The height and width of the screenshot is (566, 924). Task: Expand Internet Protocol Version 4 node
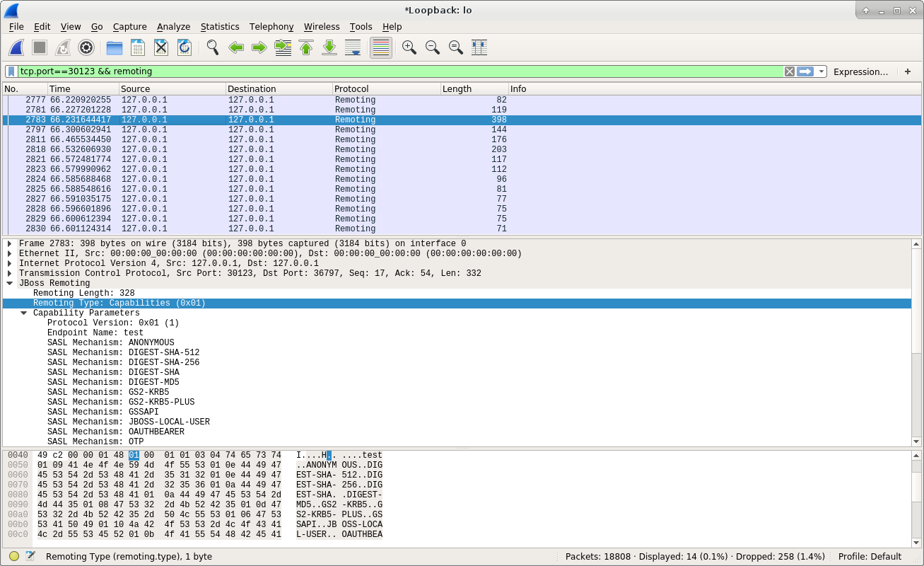pyautogui.click(x=10, y=263)
